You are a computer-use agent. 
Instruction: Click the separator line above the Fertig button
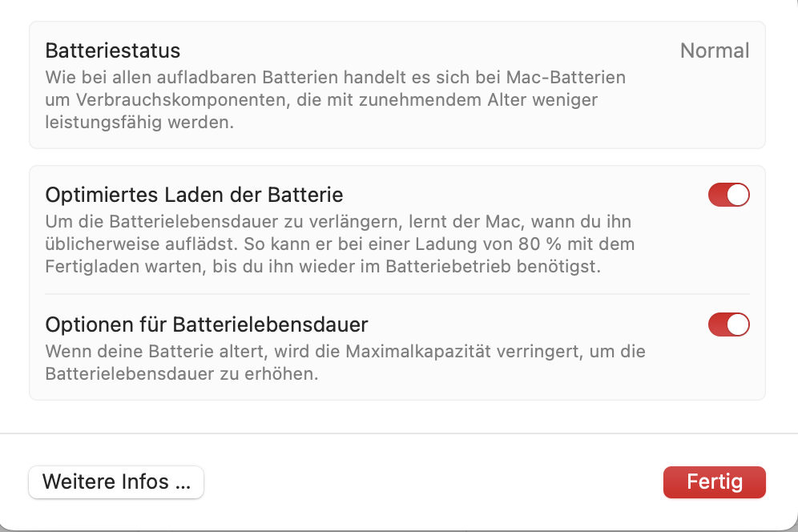399,433
